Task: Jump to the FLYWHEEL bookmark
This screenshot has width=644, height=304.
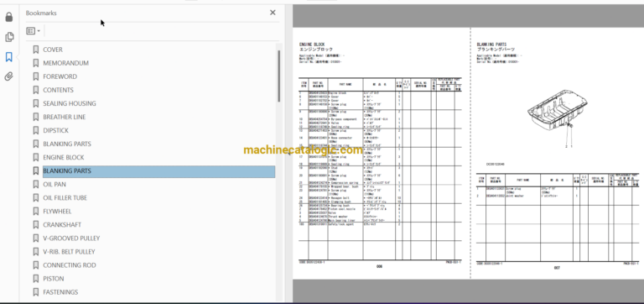Action: pyautogui.click(x=57, y=212)
